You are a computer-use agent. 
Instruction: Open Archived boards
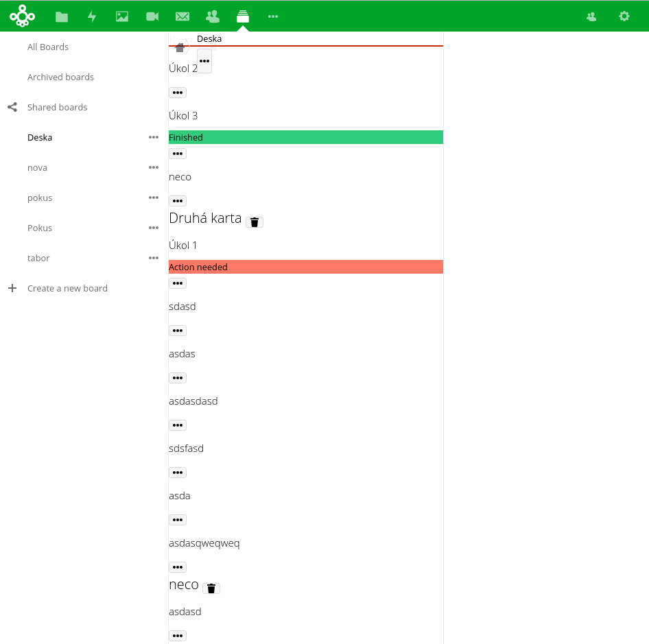click(x=60, y=77)
